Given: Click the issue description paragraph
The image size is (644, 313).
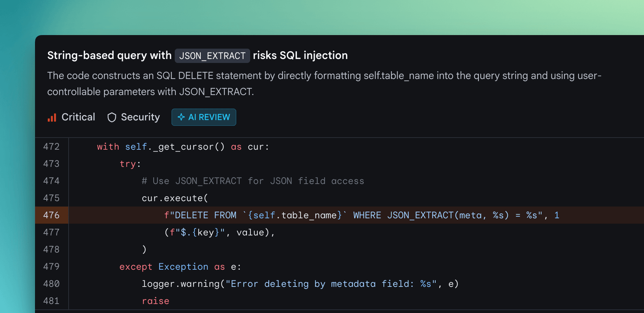Looking at the screenshot, I should 323,83.
